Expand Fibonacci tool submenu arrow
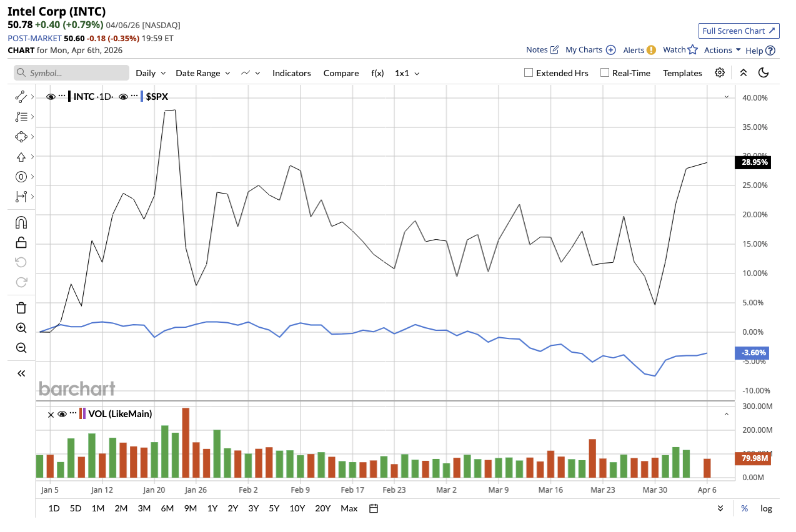 click(32, 117)
